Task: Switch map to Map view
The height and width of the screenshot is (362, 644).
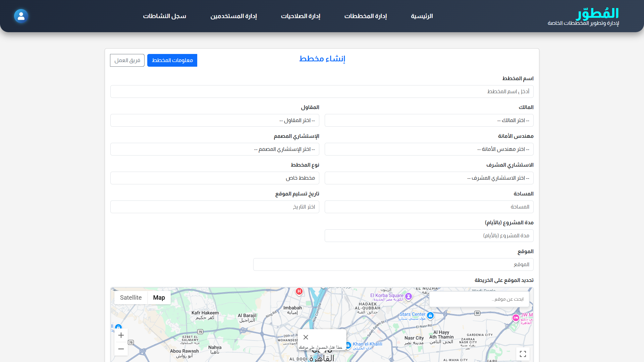Action: click(x=159, y=298)
